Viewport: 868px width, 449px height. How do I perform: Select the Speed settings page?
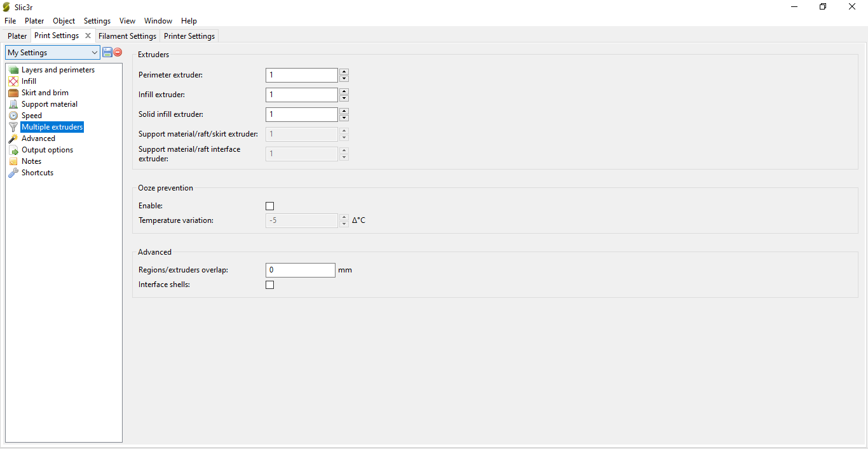(32, 116)
